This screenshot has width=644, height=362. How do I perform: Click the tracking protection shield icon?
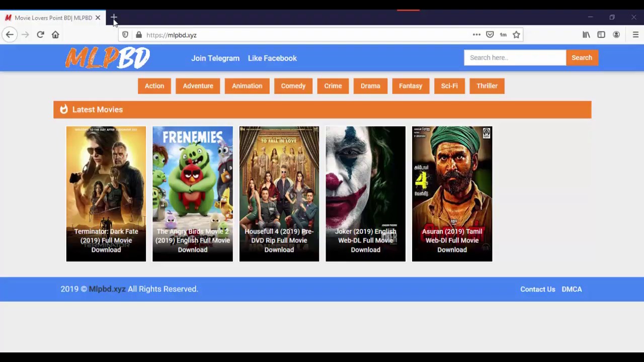click(x=125, y=35)
